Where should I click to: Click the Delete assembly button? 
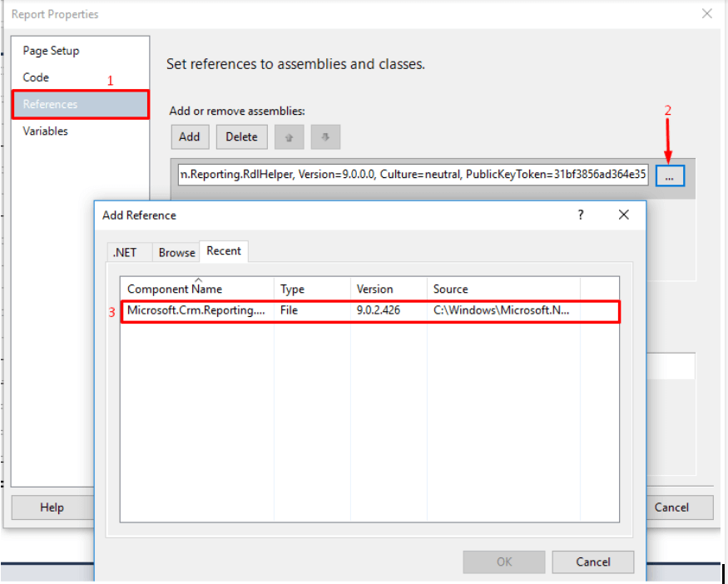coord(241,137)
